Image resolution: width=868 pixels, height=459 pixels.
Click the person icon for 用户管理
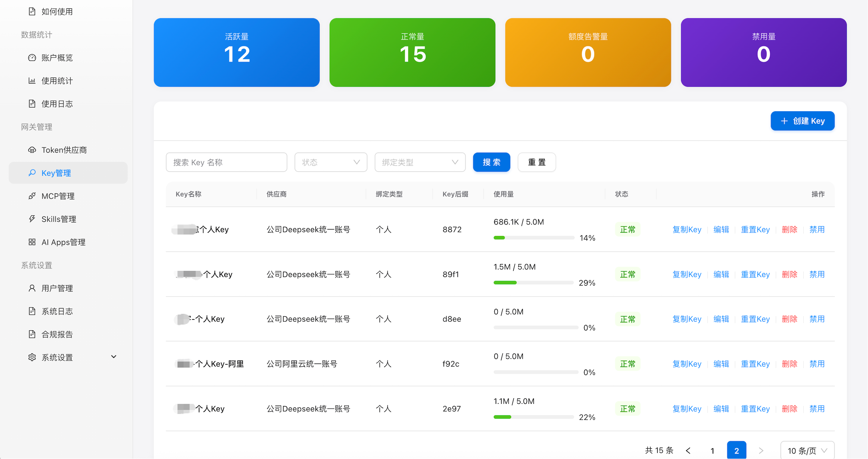click(x=32, y=288)
